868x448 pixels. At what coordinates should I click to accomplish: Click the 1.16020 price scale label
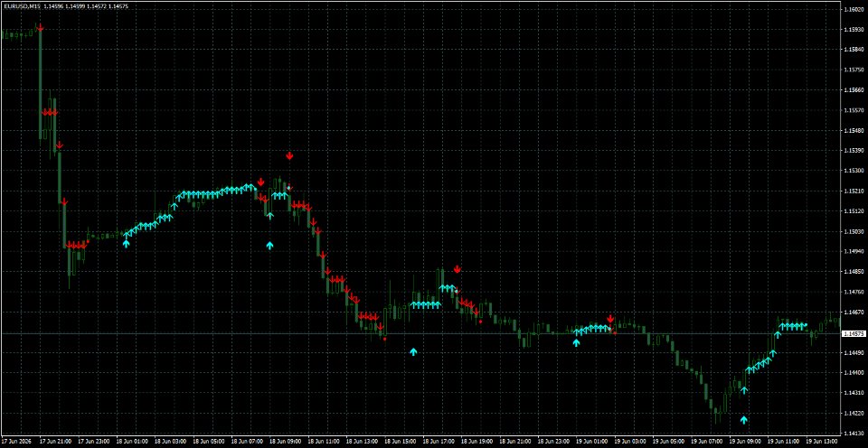point(853,9)
